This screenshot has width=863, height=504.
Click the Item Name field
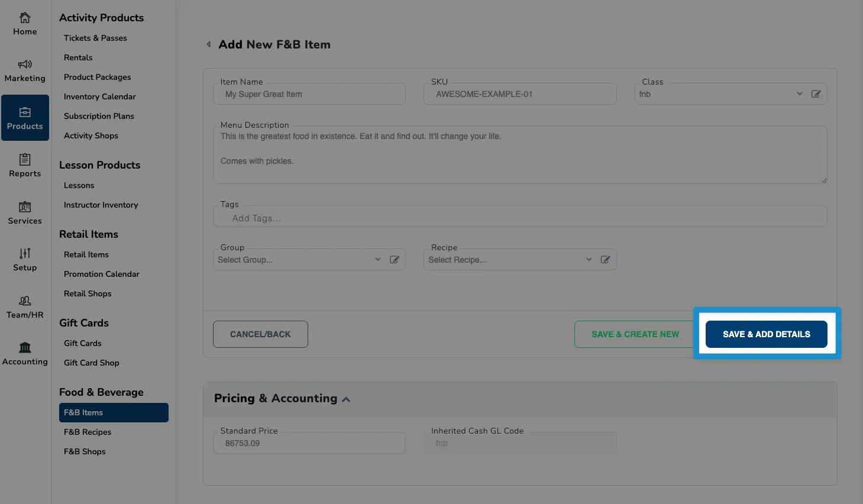(309, 94)
